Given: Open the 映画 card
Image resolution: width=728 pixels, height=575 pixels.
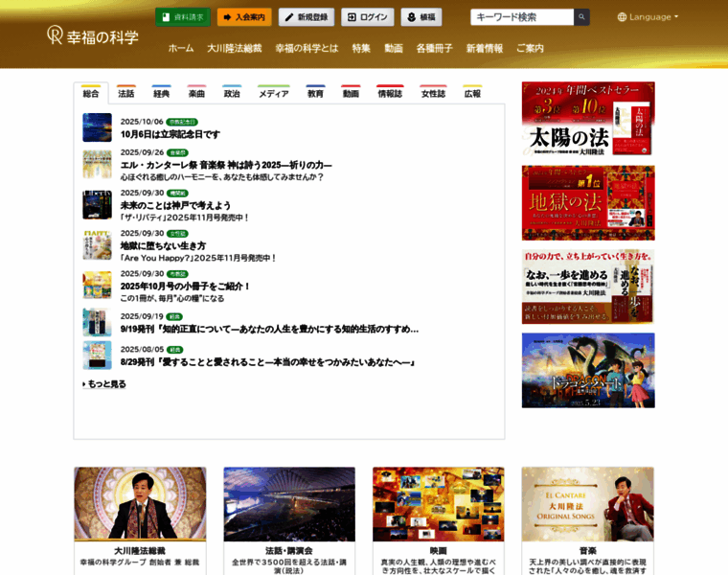Looking at the screenshot, I should [439, 520].
